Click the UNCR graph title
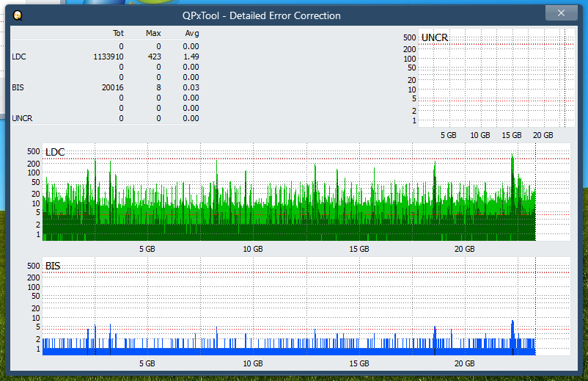This screenshot has width=588, height=381. click(435, 37)
